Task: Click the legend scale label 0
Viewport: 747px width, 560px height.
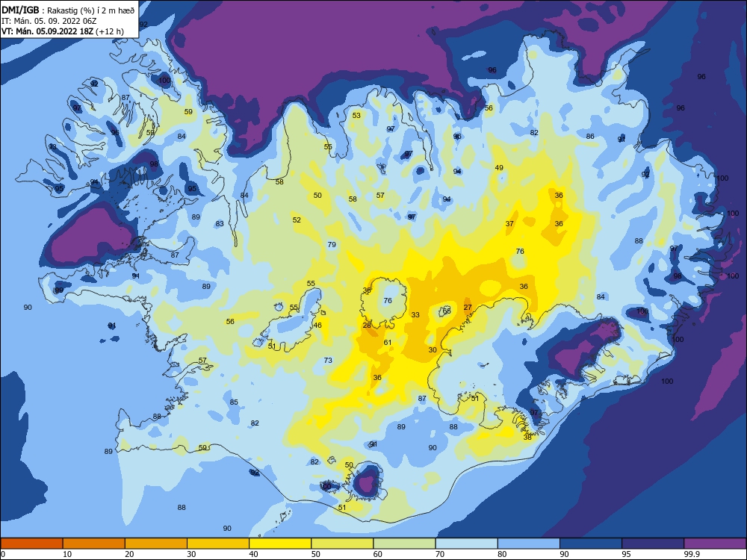Action: tap(3, 554)
